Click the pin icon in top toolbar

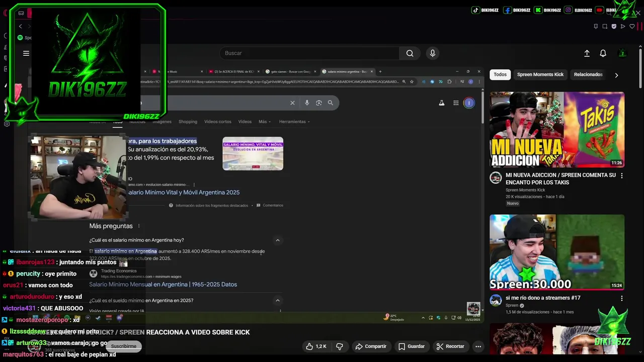(x=596, y=26)
